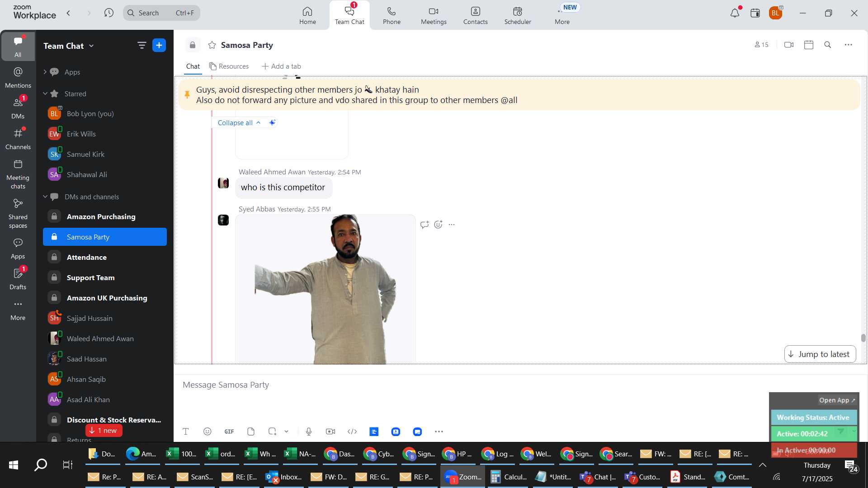Open chat with Erik Wills

click(105, 134)
